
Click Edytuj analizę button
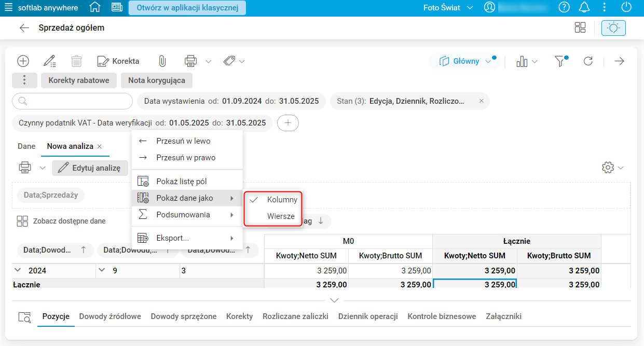90,168
